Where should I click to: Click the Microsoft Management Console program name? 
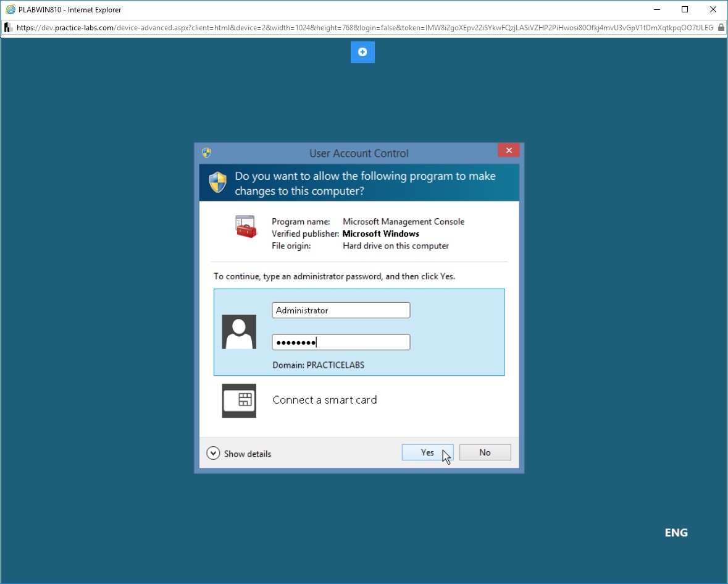click(403, 222)
